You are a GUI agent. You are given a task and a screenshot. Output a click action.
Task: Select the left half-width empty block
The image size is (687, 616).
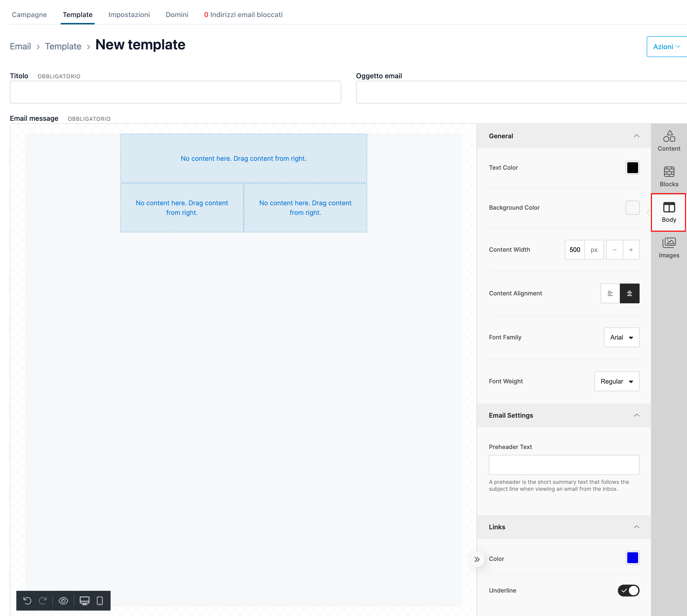point(182,208)
